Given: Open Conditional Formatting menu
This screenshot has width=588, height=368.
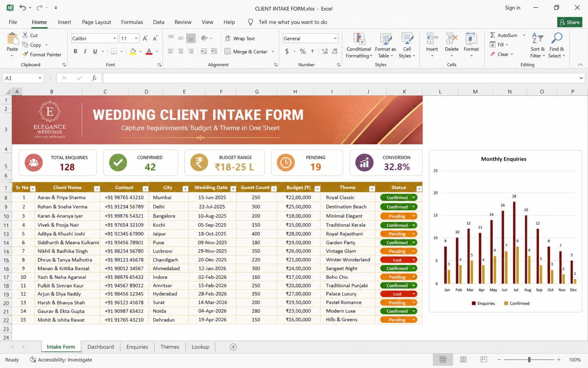Looking at the screenshot, I should pyautogui.click(x=359, y=45).
